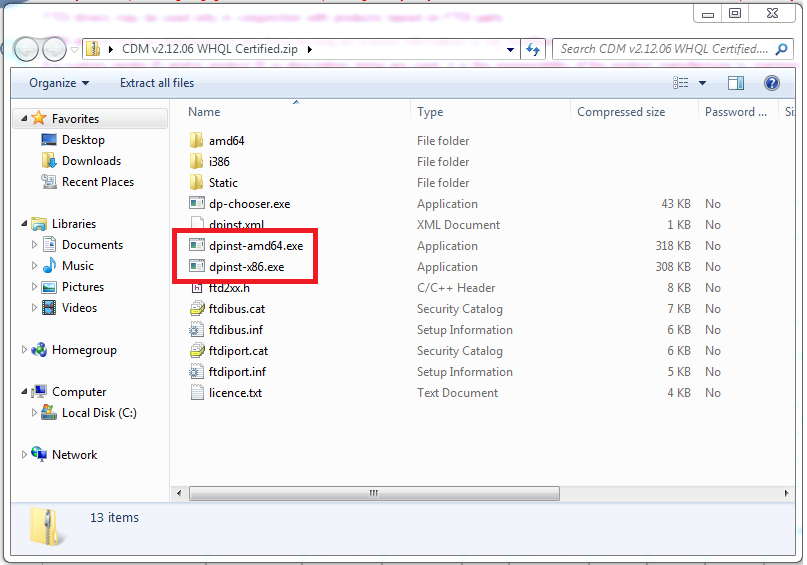Select the Music library
The width and height of the screenshot is (807, 565).
click(78, 266)
